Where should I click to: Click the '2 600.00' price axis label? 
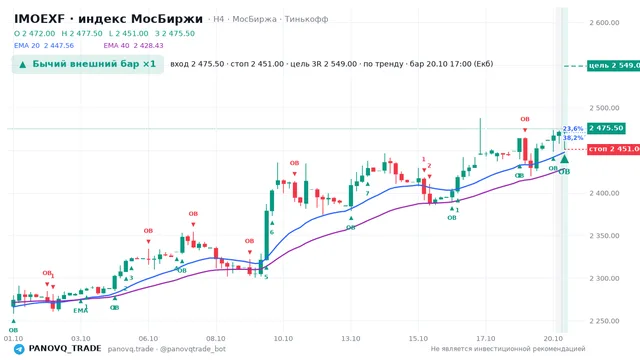[x=604, y=23]
